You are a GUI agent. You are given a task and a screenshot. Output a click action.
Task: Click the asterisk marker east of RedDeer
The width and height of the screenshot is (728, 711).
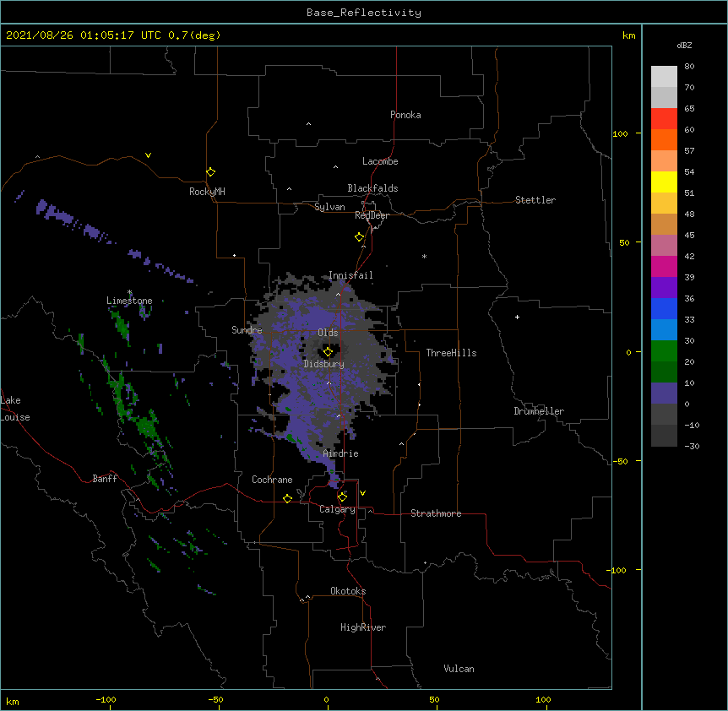coord(424,256)
